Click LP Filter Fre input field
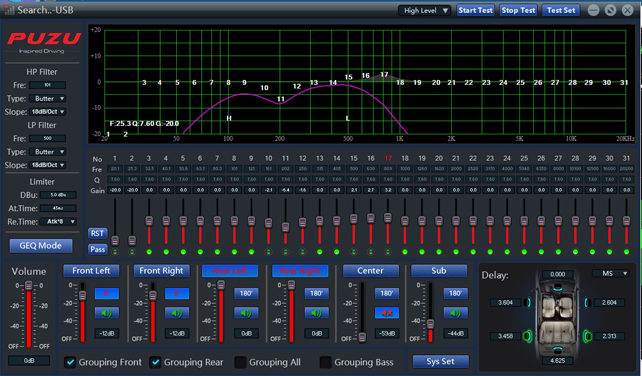Image resolution: width=642 pixels, height=376 pixels. click(47, 138)
